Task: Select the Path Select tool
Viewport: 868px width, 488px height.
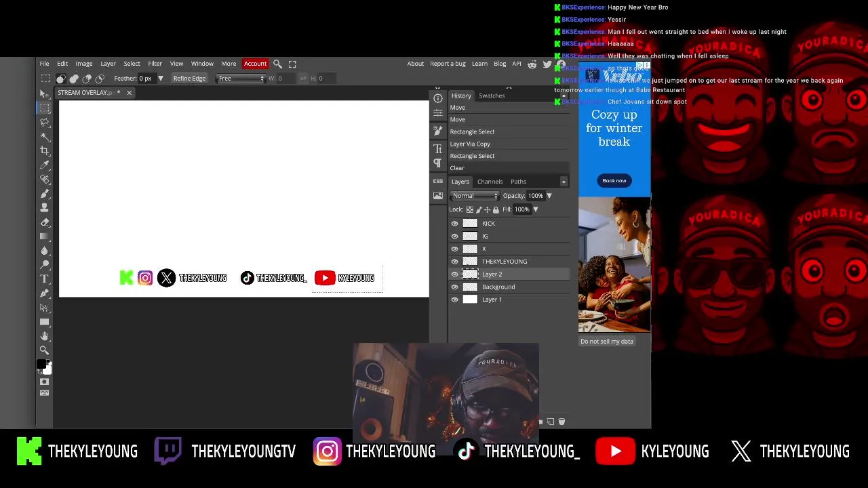Action: tap(44, 307)
